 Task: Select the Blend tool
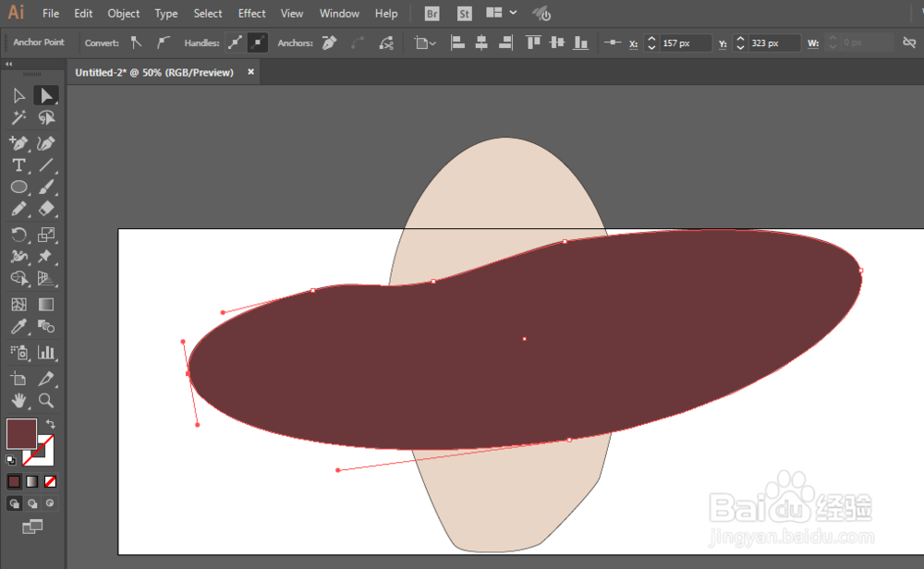tap(46, 326)
